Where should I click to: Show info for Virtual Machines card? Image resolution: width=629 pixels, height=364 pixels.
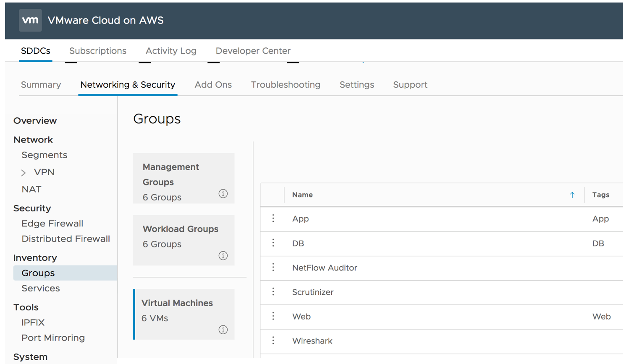point(223,330)
